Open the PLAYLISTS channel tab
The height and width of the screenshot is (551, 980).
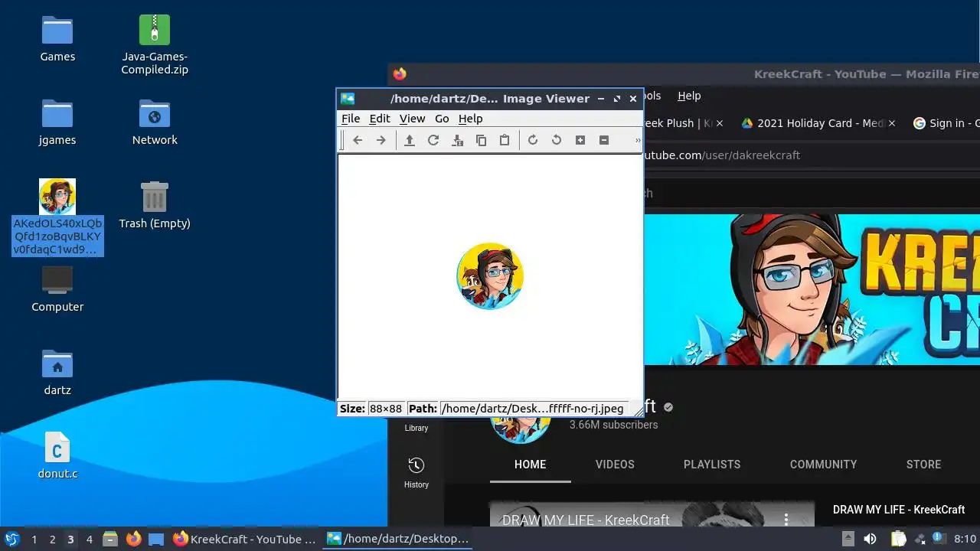712,465
